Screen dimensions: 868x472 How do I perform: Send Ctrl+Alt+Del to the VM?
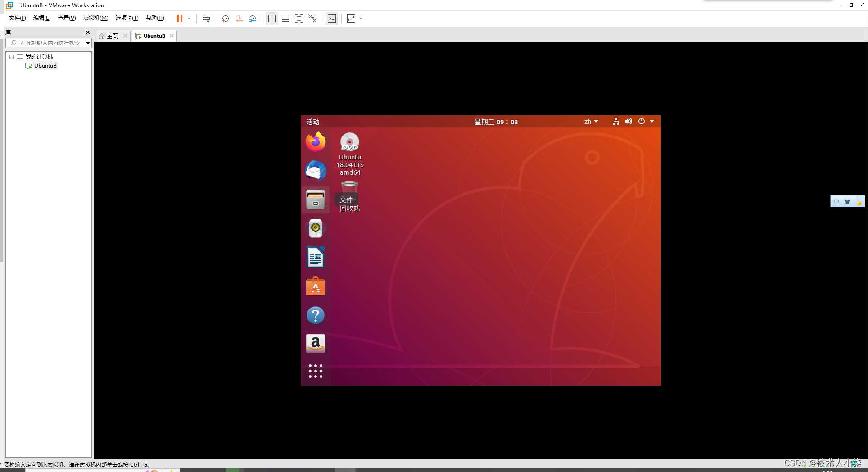point(206,18)
